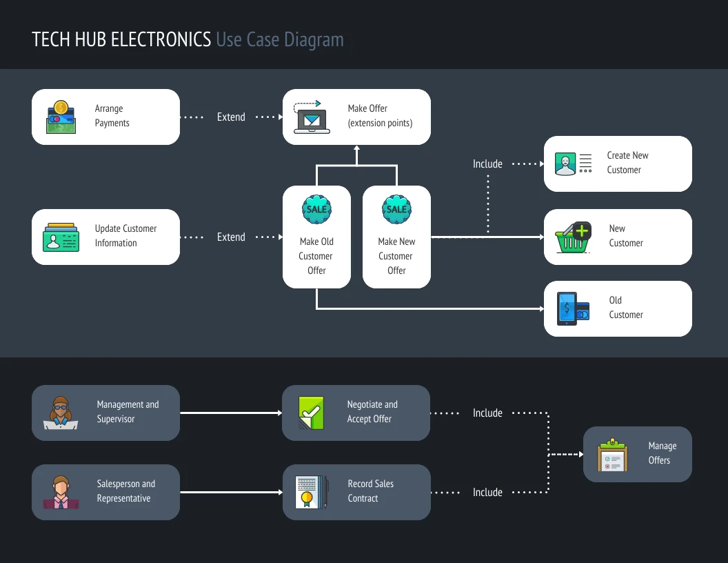Select the clipboard icon on Manage Offers node
Screen dimensions: 728x563
[x=613, y=454]
